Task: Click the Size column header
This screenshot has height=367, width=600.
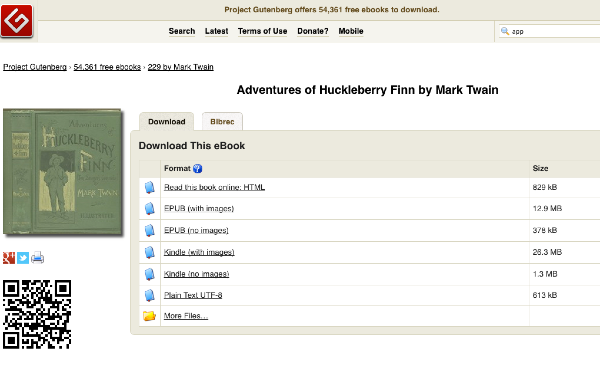Action: (x=540, y=168)
